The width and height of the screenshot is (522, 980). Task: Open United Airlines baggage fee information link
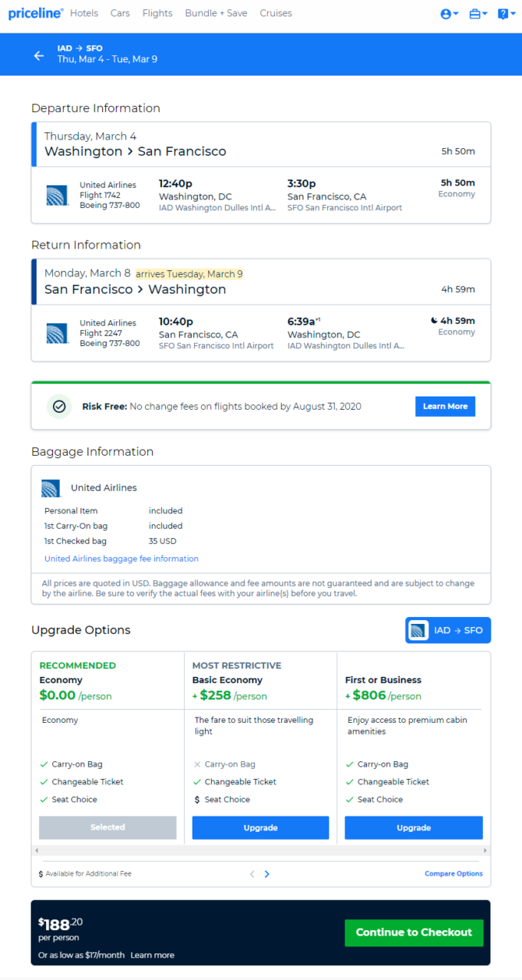[x=122, y=559]
